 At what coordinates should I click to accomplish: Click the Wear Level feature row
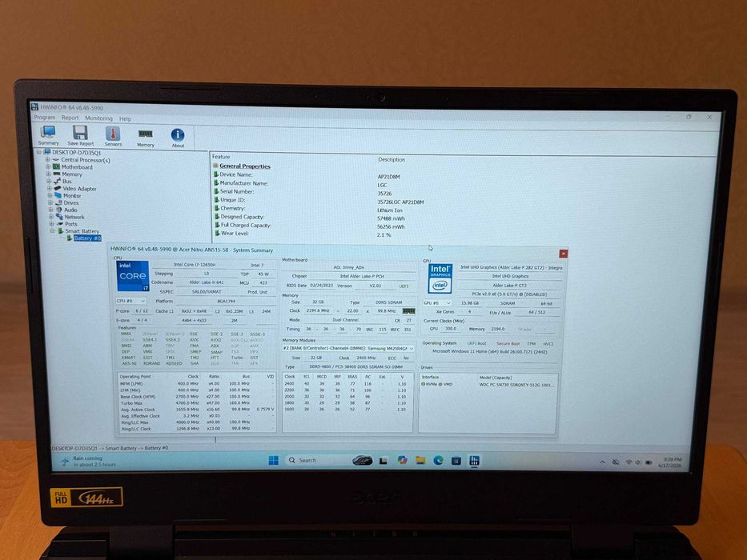click(x=234, y=234)
